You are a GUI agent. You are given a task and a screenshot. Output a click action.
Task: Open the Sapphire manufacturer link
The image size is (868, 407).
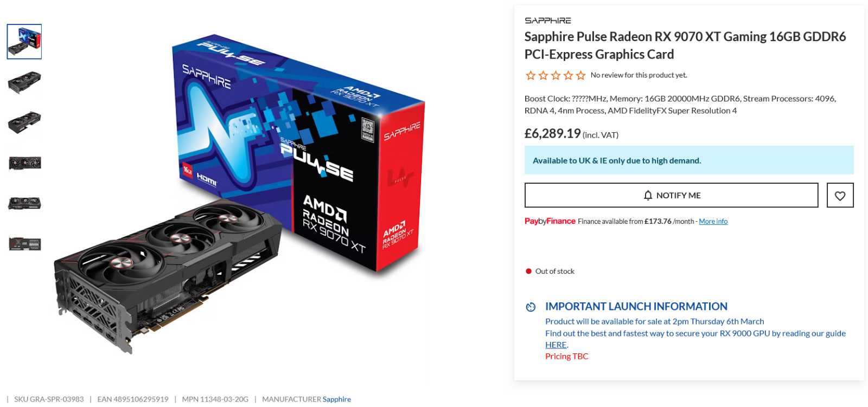coord(336,399)
